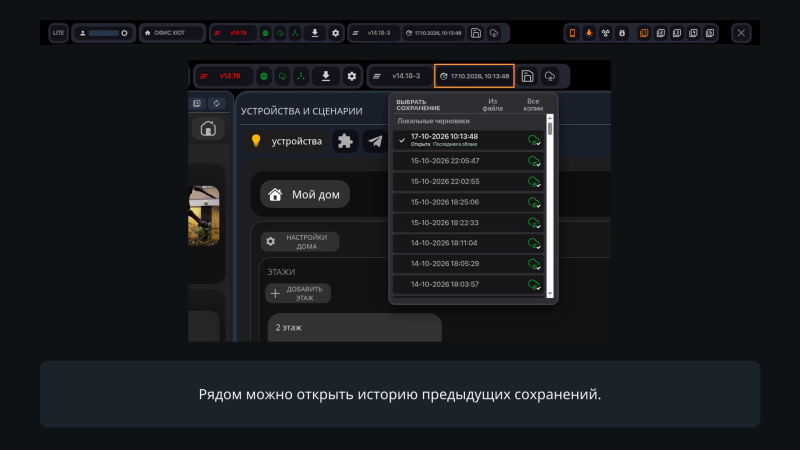This screenshot has height=450, width=800.
Task: Open the устройства tab with bulb icon
Action: tap(286, 141)
